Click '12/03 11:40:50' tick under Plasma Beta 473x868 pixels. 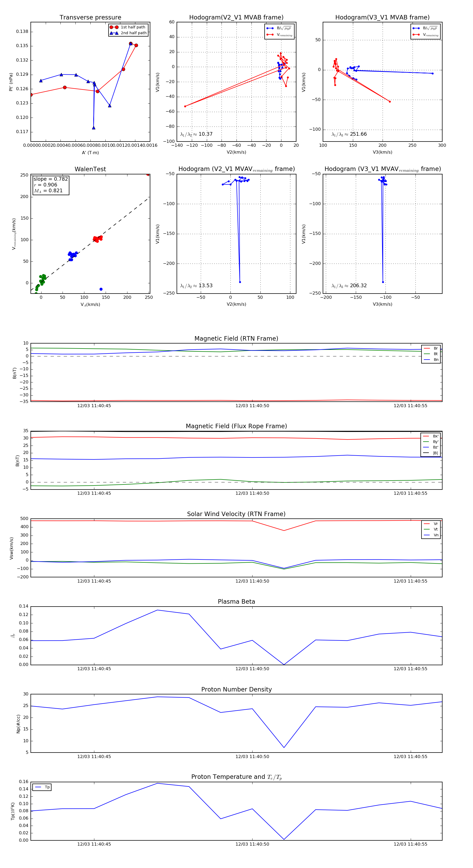pos(252,669)
